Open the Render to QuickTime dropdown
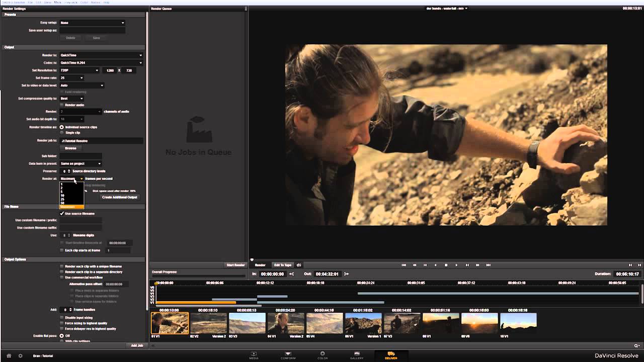644x362 pixels. (x=101, y=55)
